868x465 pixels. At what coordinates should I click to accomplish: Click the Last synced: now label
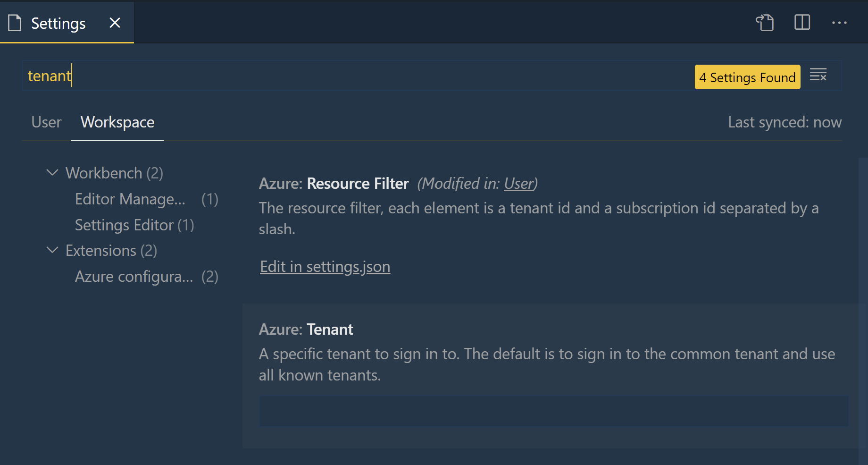coord(785,122)
